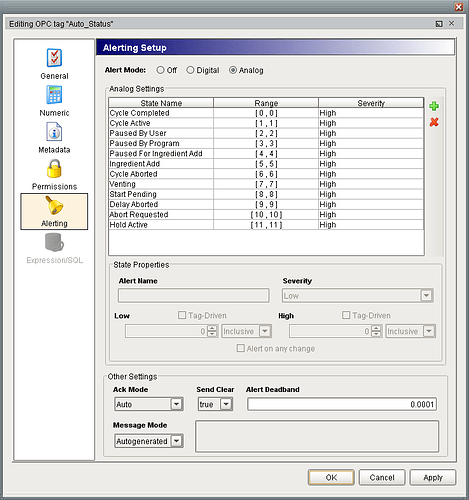Delete selected state with red X
This screenshot has height=500, width=469.
click(x=434, y=122)
